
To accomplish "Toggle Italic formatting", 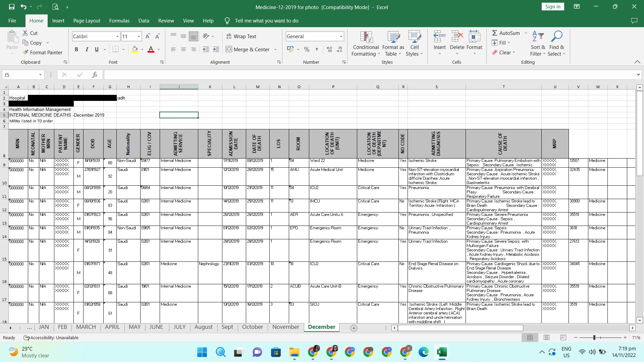I will [87, 50].
